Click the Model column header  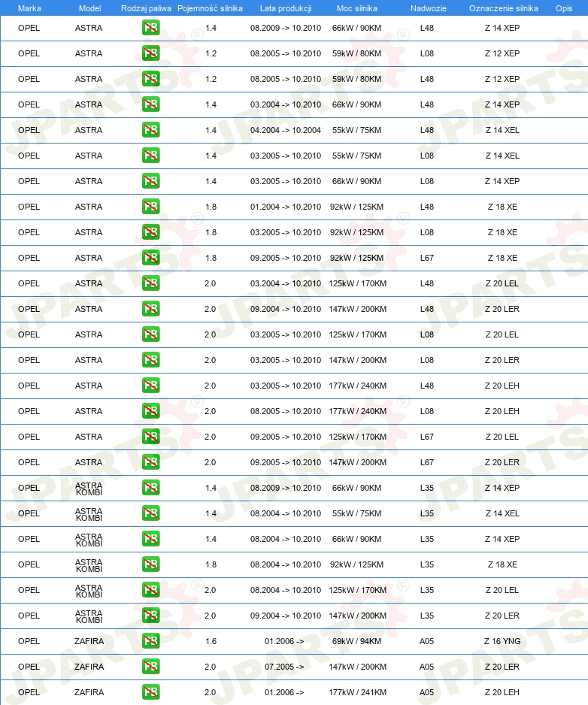(x=89, y=8)
